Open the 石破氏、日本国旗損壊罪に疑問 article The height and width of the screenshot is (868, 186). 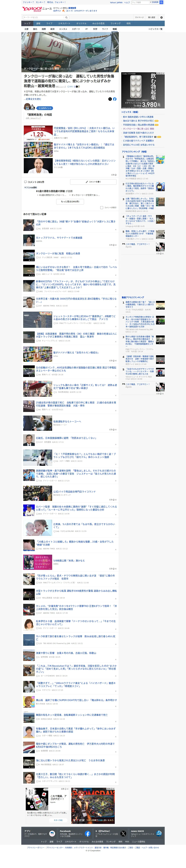click(x=66, y=438)
